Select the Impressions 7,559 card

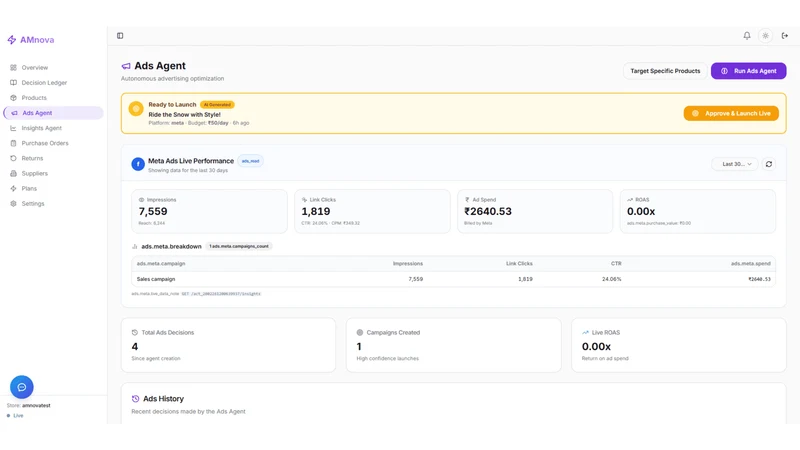tap(209, 211)
